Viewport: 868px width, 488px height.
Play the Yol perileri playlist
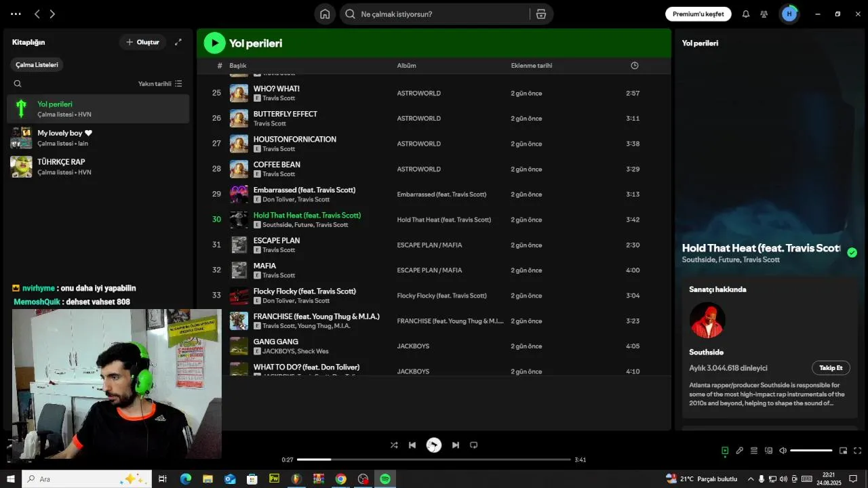[x=215, y=43]
